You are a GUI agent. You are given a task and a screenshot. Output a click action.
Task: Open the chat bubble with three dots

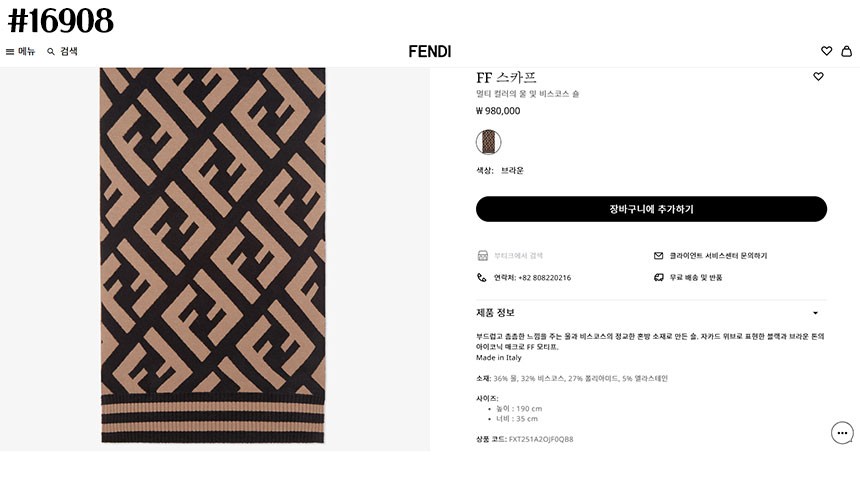coord(842,433)
